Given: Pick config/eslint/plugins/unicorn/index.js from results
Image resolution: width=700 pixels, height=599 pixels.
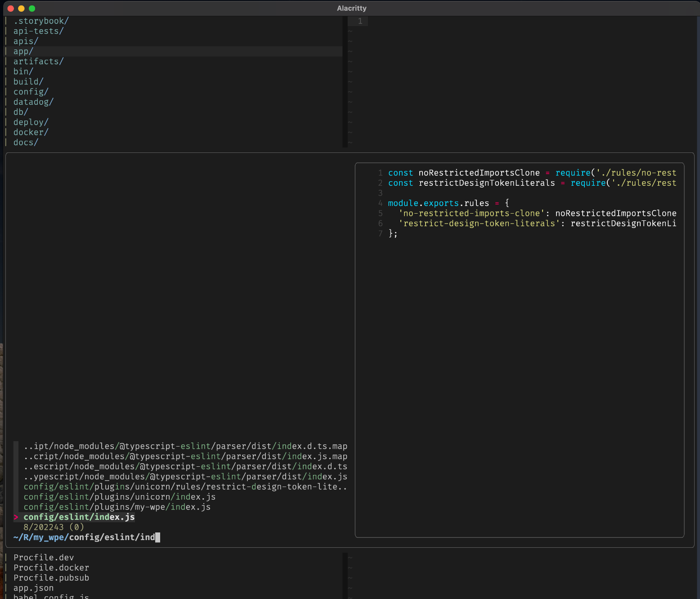Looking at the screenshot, I should point(119,497).
